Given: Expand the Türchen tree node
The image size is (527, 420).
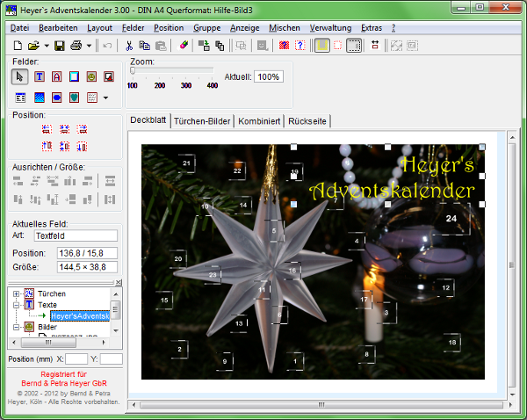Looking at the screenshot, I should pyautogui.click(x=16, y=293).
